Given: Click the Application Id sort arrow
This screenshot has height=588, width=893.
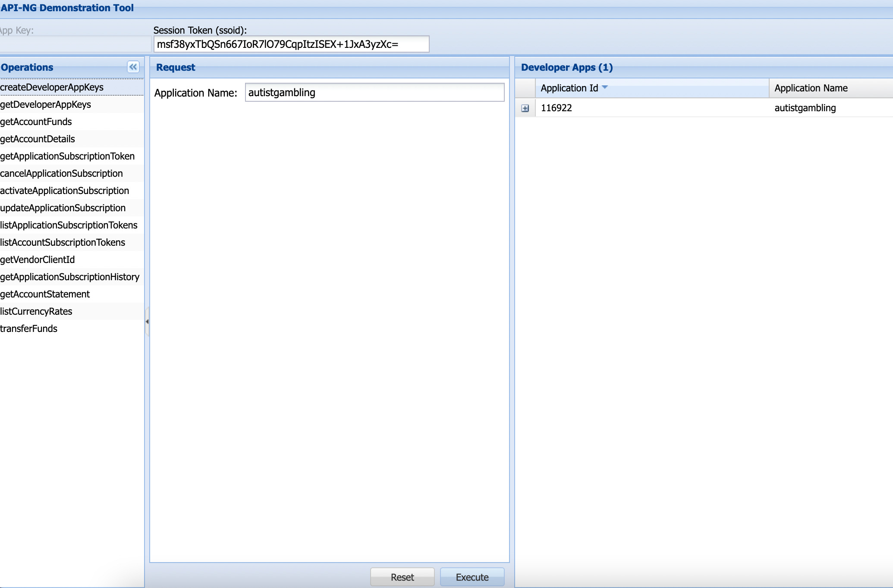Looking at the screenshot, I should point(604,88).
